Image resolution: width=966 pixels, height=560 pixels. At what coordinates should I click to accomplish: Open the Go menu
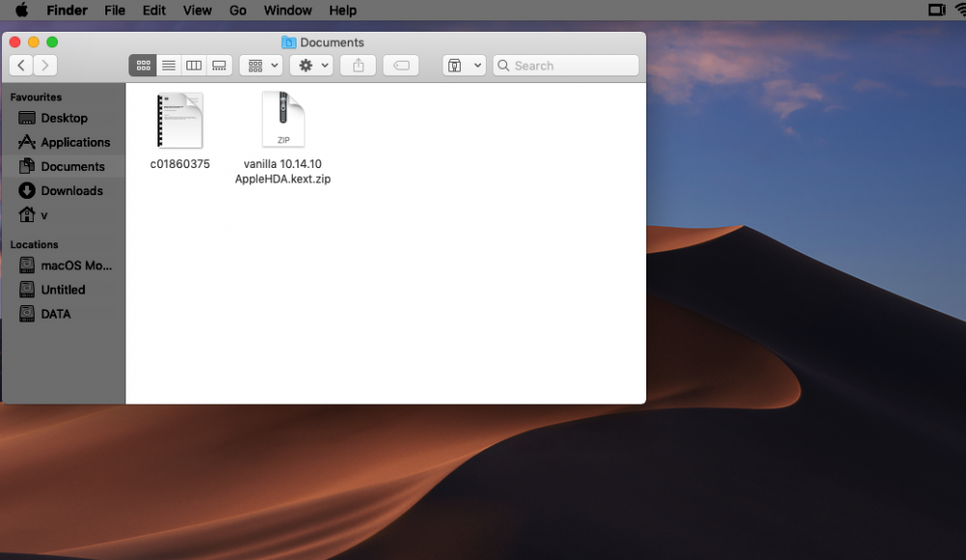pos(238,11)
